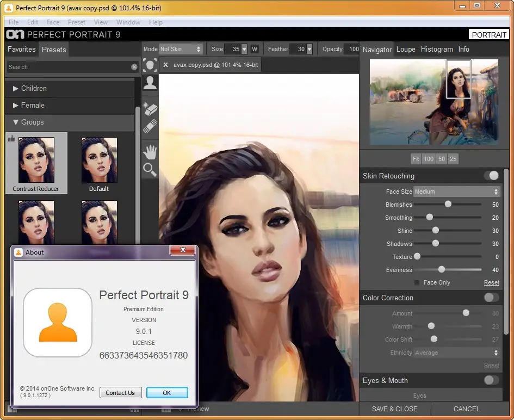Click Contact Us in the About dialog
514x420 pixels.
click(120, 392)
